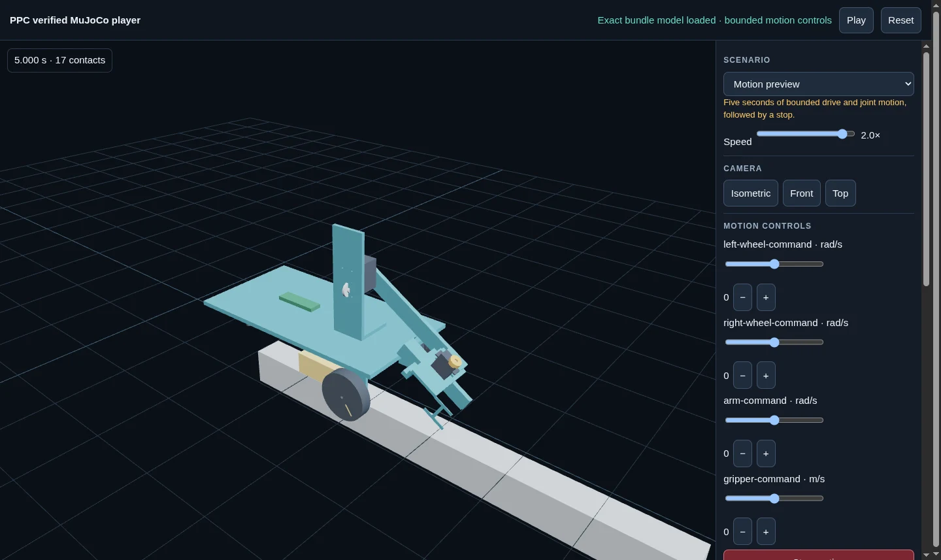941x560 pixels.
Task: Click the MOTION CONTROLS section heading
Action: pyautogui.click(x=767, y=226)
